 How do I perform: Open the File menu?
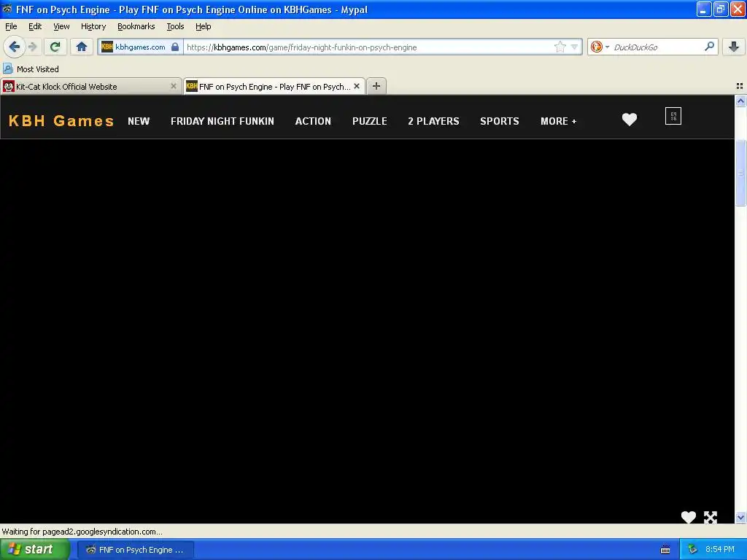tap(11, 26)
